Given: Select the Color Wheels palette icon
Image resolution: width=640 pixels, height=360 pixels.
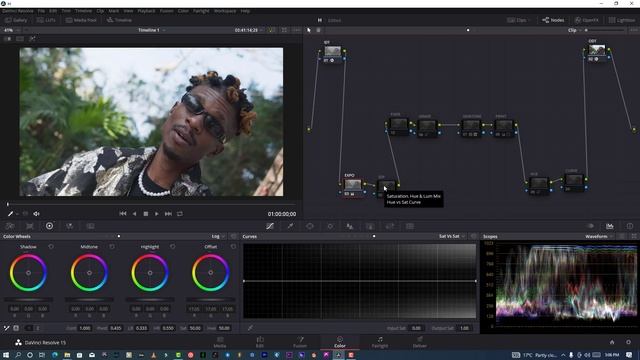Looking at the screenshot, I should click(x=49, y=226).
